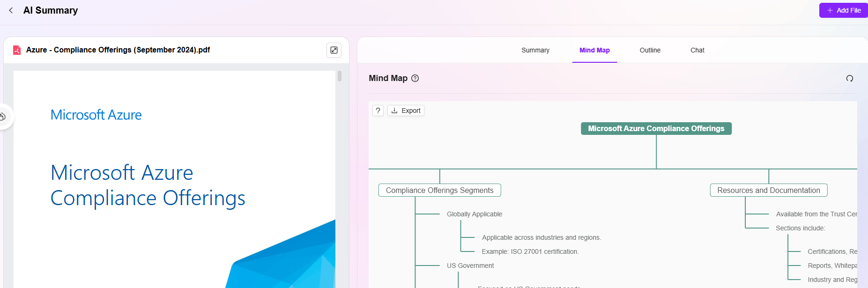Click the 'Available from the Trust Cen' node
Image resolution: width=868 pixels, height=288 pixels.
click(816, 214)
